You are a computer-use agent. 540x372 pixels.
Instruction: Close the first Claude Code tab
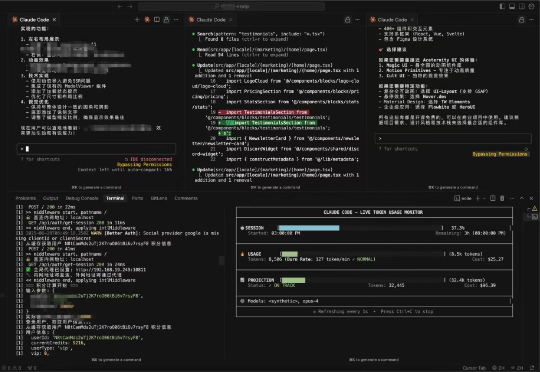point(54,20)
